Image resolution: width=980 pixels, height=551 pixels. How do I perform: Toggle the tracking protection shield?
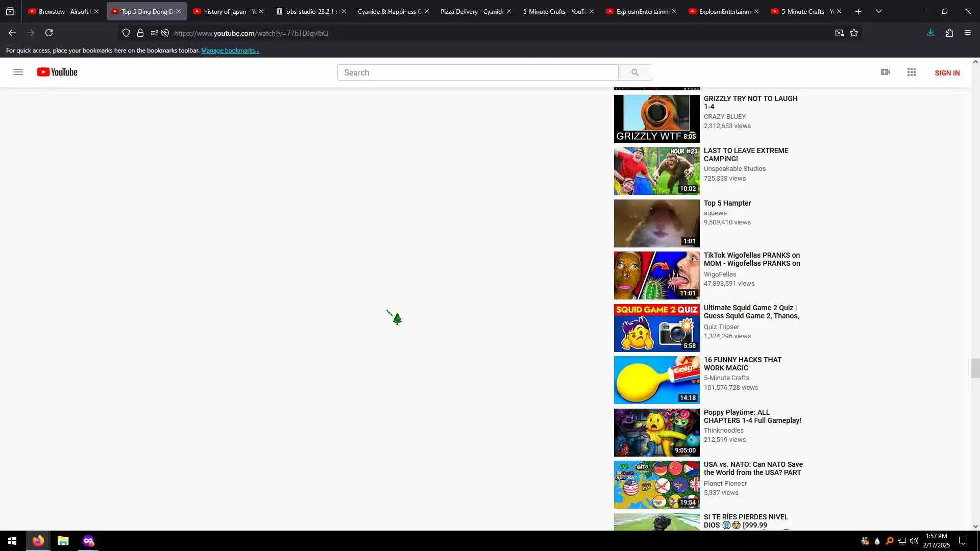point(126,33)
